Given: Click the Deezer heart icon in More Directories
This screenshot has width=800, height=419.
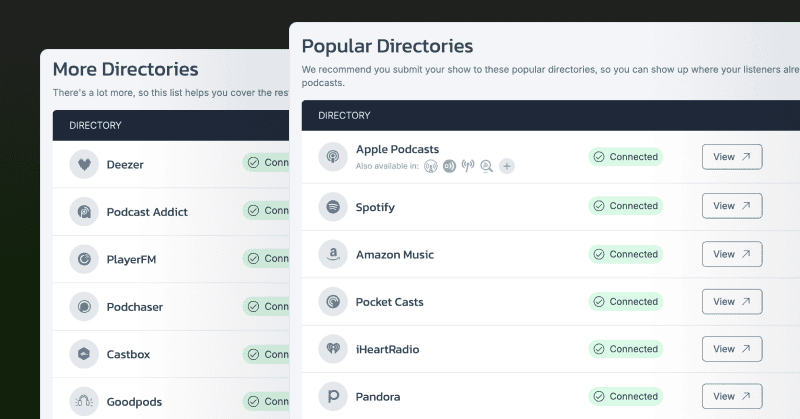Looking at the screenshot, I should point(84,164).
